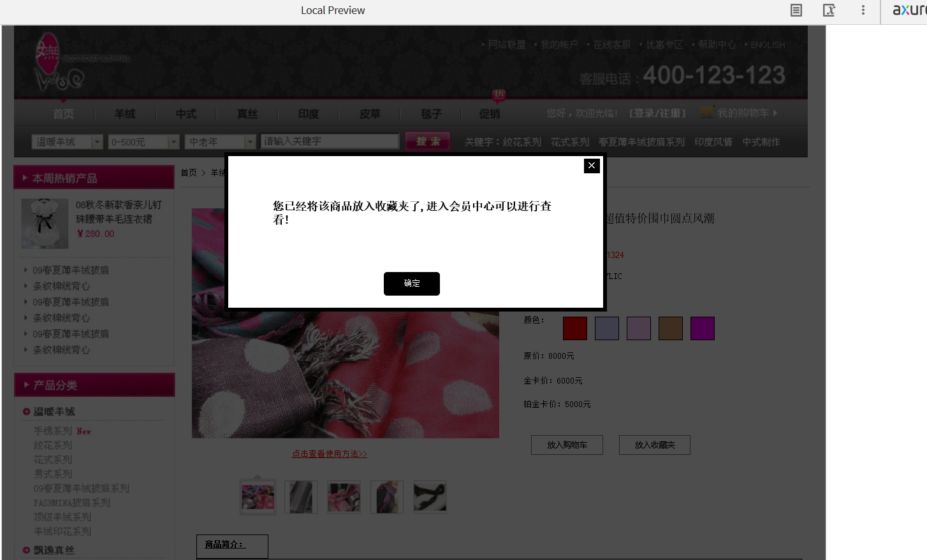Open the 中式 navigation tab

tap(186, 113)
